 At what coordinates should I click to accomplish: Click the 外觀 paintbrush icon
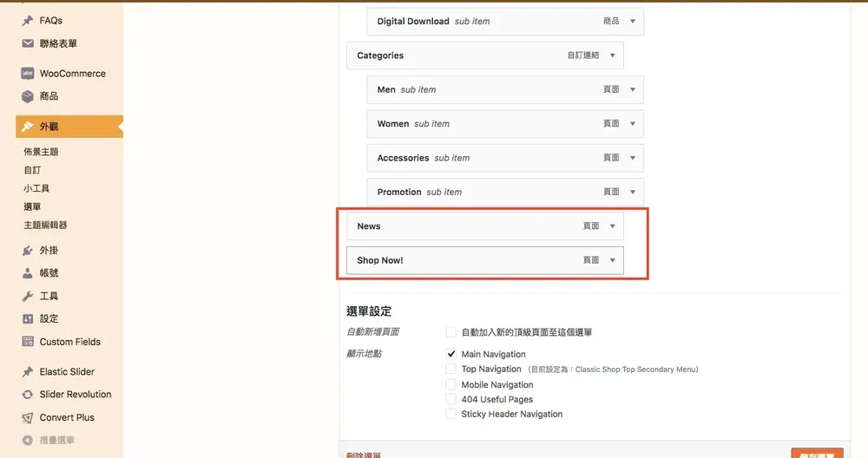click(27, 126)
